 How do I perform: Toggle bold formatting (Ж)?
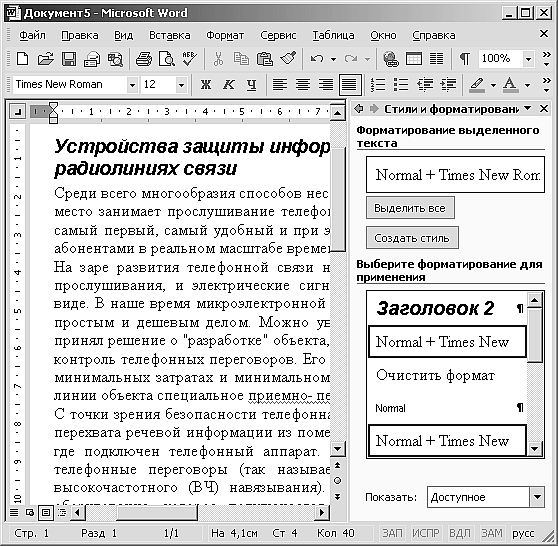click(206, 85)
